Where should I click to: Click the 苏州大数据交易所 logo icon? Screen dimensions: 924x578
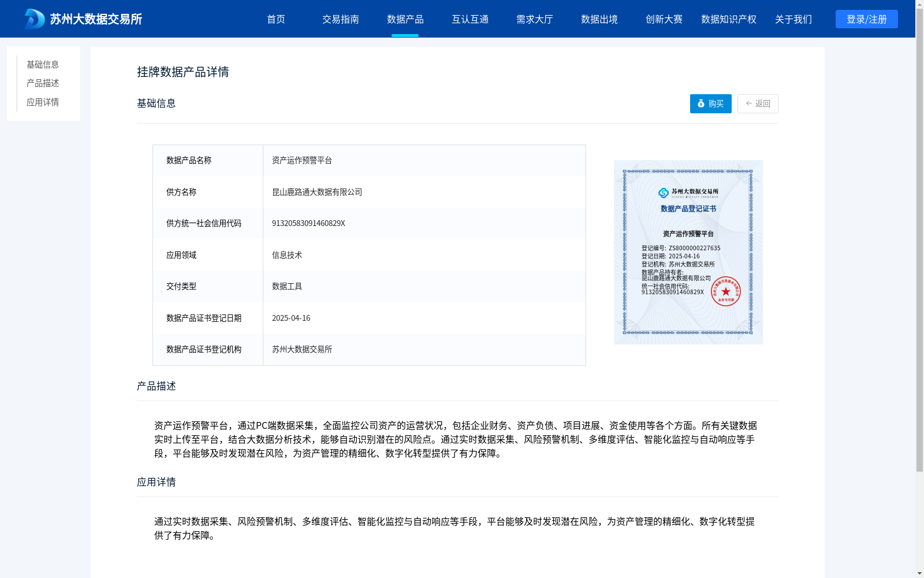[35, 19]
